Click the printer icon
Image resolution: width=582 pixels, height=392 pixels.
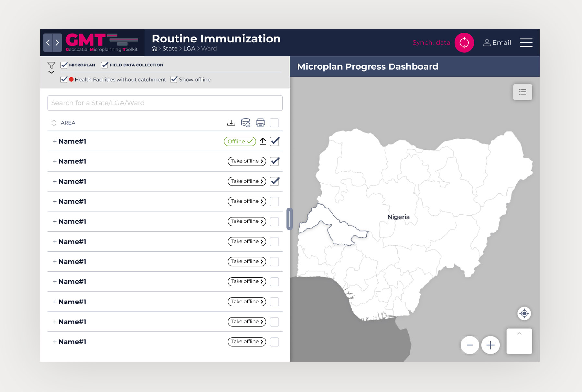[260, 123]
